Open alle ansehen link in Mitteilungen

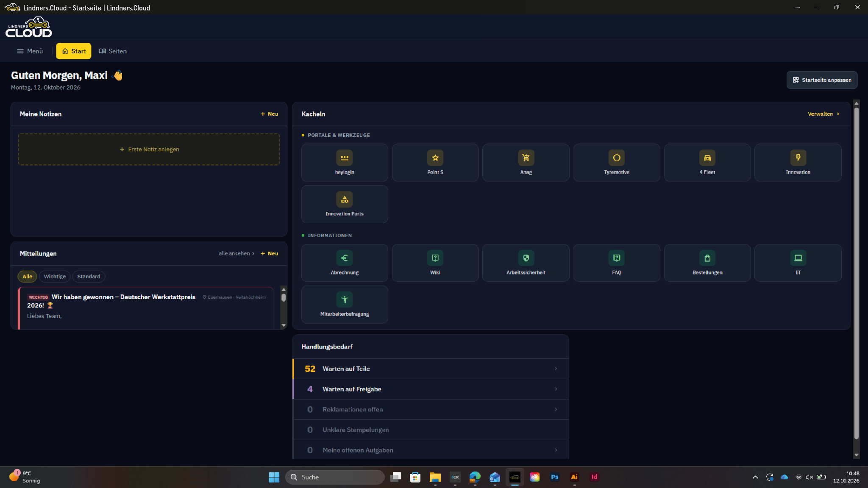click(236, 253)
